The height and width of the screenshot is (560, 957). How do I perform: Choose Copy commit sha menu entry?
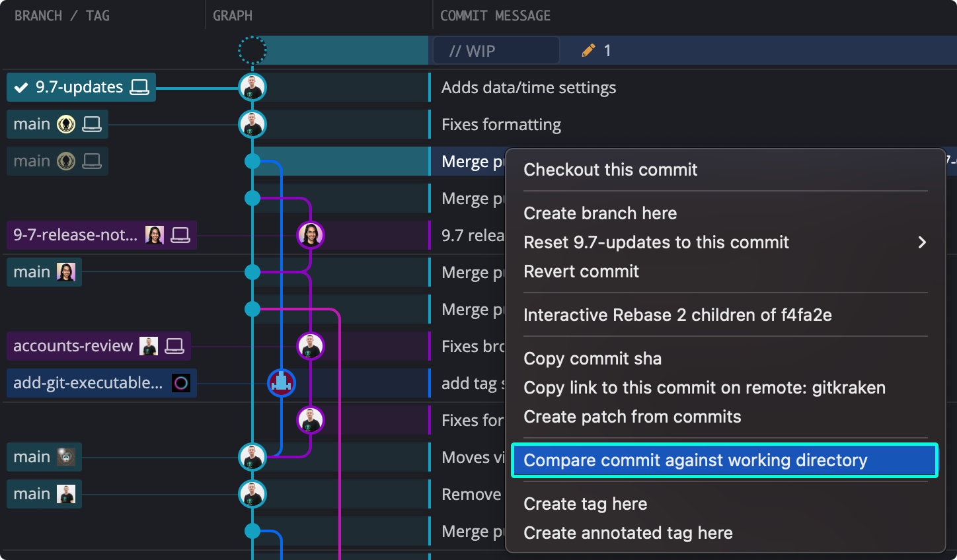[x=592, y=359]
